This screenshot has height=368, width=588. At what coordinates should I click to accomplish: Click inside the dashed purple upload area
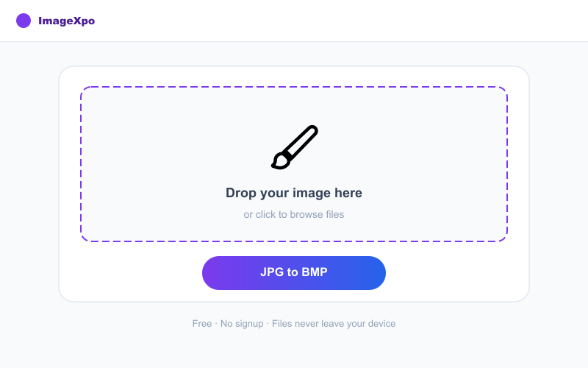pos(293,164)
